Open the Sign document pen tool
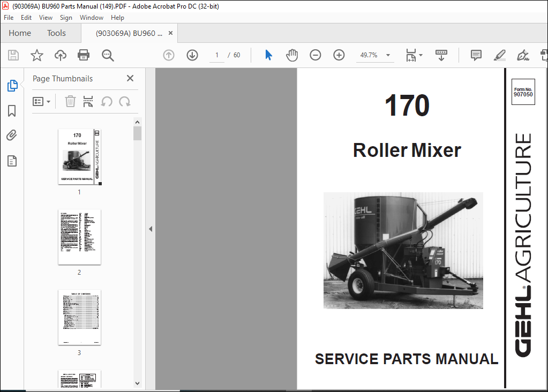548x392 pixels. click(x=523, y=55)
